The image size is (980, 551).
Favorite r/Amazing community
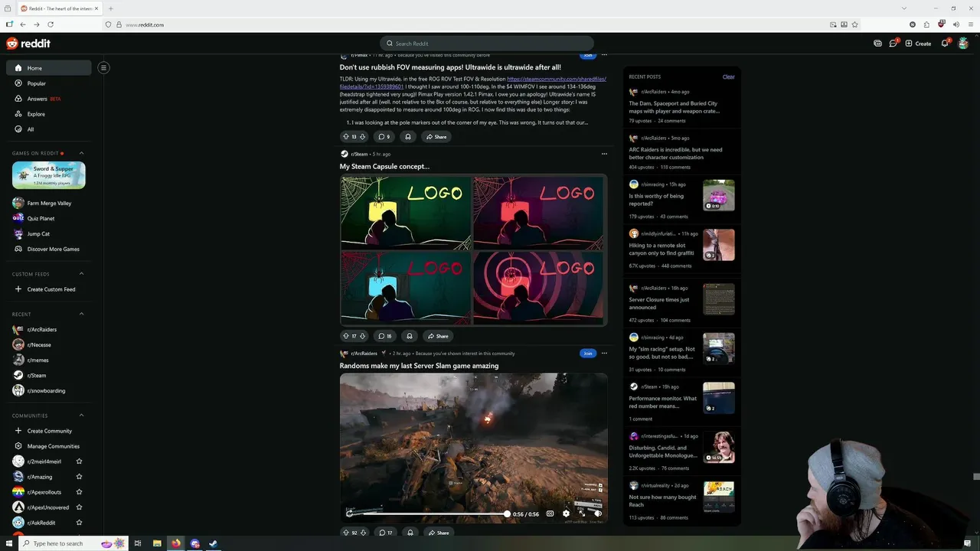click(x=79, y=477)
